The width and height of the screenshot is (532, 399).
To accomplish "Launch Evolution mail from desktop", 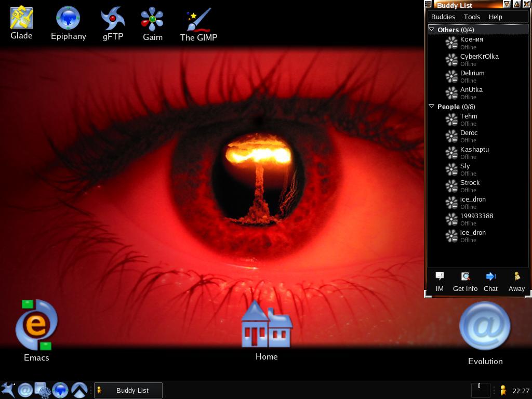I will pos(485,326).
